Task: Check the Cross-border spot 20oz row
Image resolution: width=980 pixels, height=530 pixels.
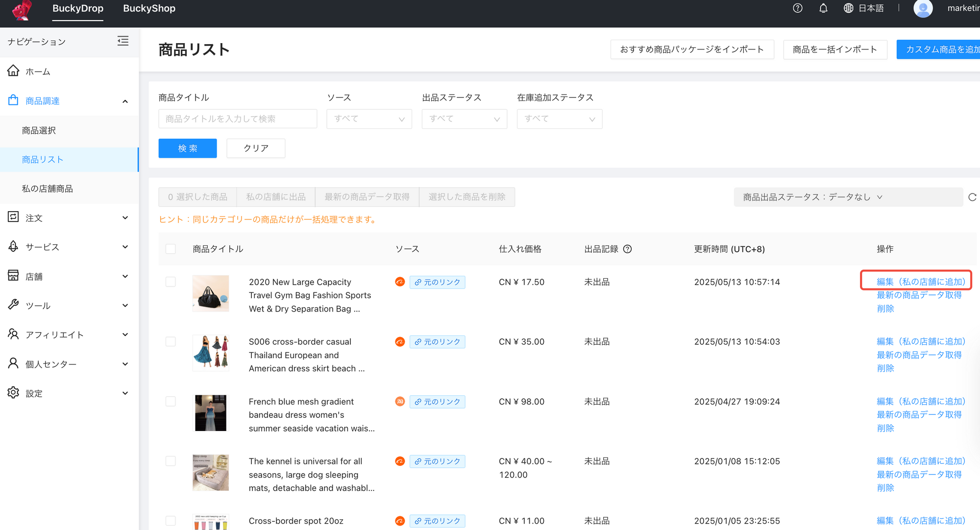Action: coord(171,521)
